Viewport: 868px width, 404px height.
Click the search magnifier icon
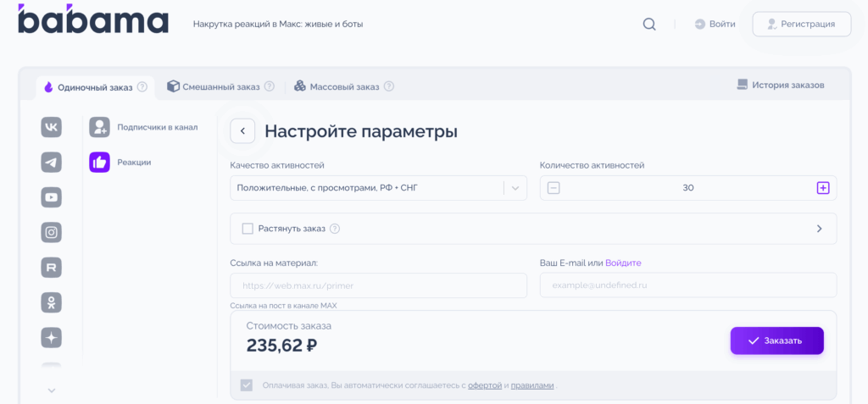coord(649,24)
